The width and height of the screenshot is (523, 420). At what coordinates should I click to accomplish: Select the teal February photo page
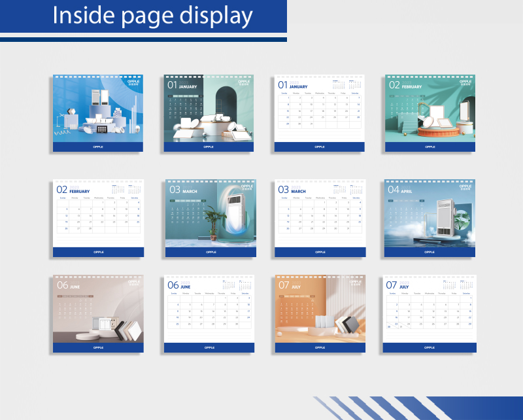tap(430, 113)
